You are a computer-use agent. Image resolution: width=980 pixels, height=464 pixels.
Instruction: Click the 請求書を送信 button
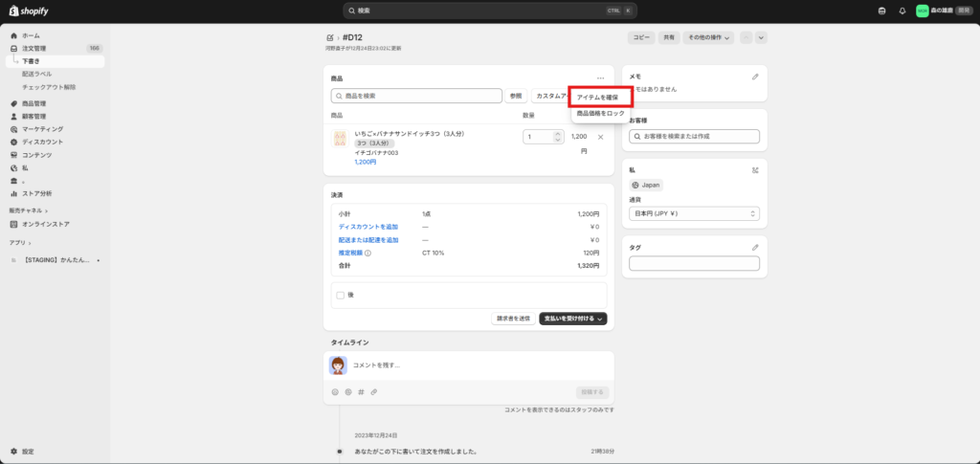512,319
